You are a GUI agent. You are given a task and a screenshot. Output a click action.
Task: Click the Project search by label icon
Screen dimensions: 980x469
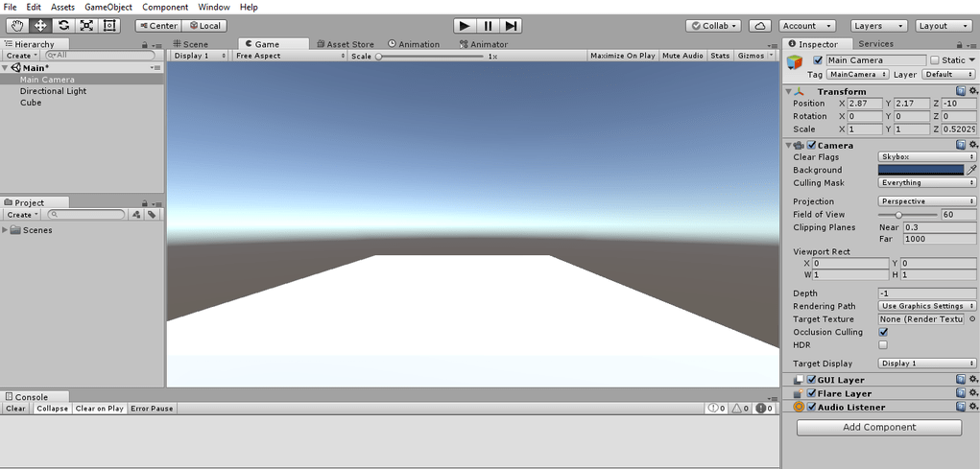tap(152, 214)
